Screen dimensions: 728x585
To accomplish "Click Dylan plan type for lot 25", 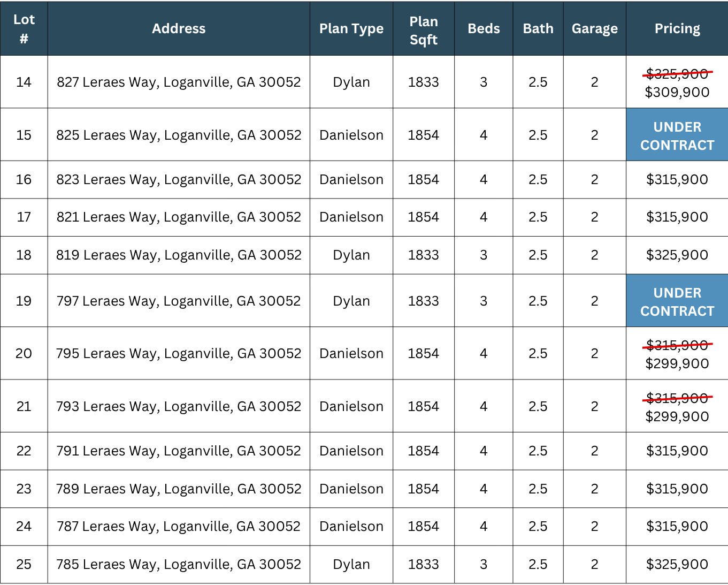I will click(x=351, y=564).
